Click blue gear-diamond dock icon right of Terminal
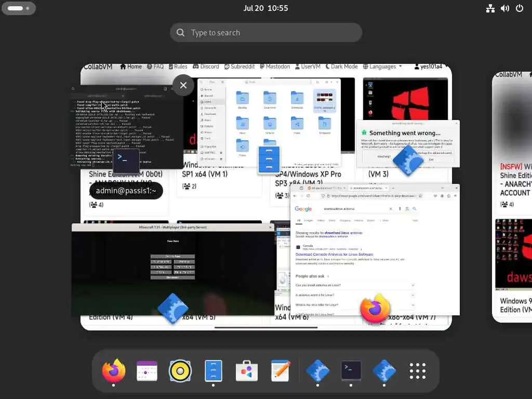 384,371
